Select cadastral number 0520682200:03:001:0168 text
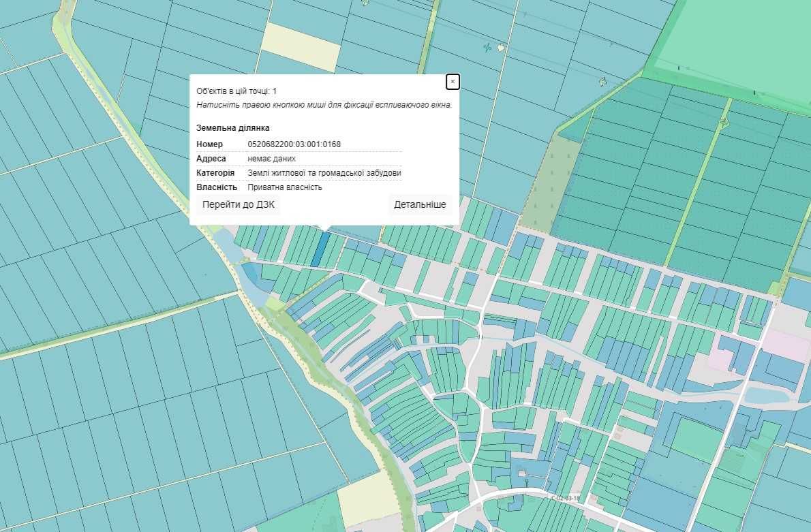 pos(294,144)
